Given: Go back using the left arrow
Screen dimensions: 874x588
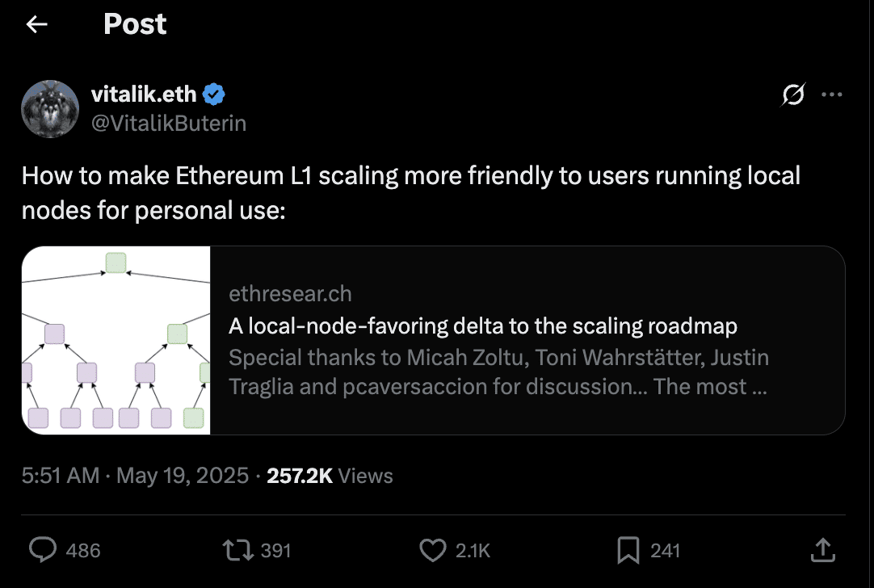Looking at the screenshot, I should (37, 24).
